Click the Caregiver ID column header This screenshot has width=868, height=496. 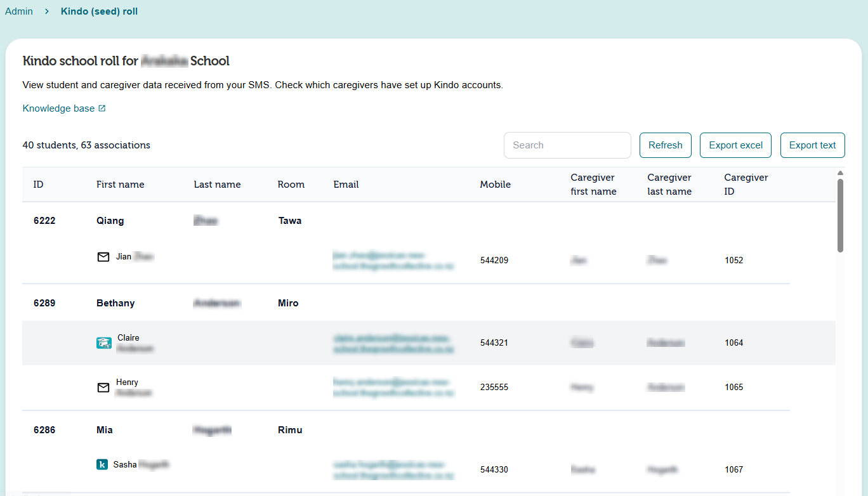(x=746, y=185)
